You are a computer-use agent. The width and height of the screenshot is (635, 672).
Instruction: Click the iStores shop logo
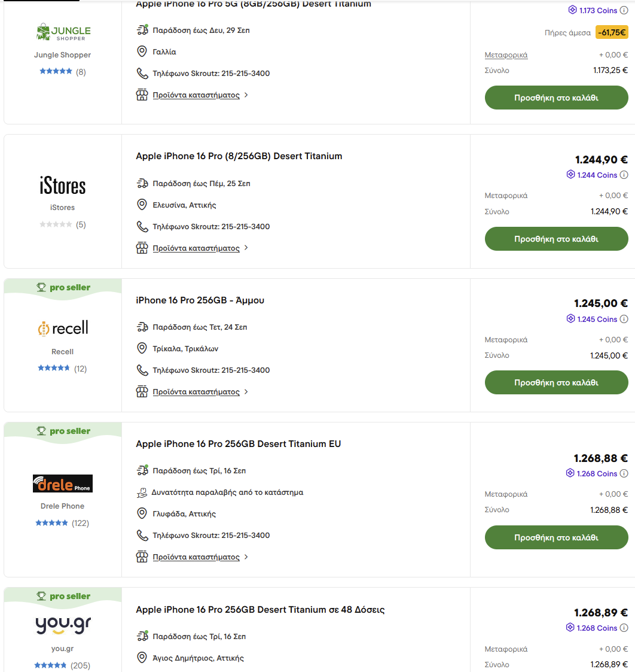click(x=63, y=186)
